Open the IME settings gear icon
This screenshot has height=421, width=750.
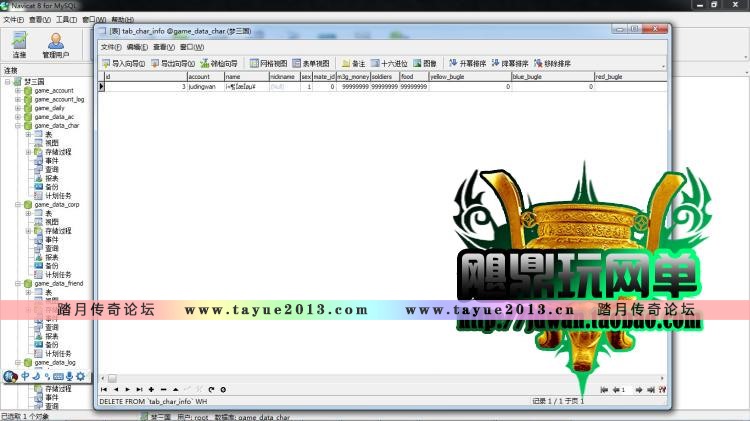point(80,377)
